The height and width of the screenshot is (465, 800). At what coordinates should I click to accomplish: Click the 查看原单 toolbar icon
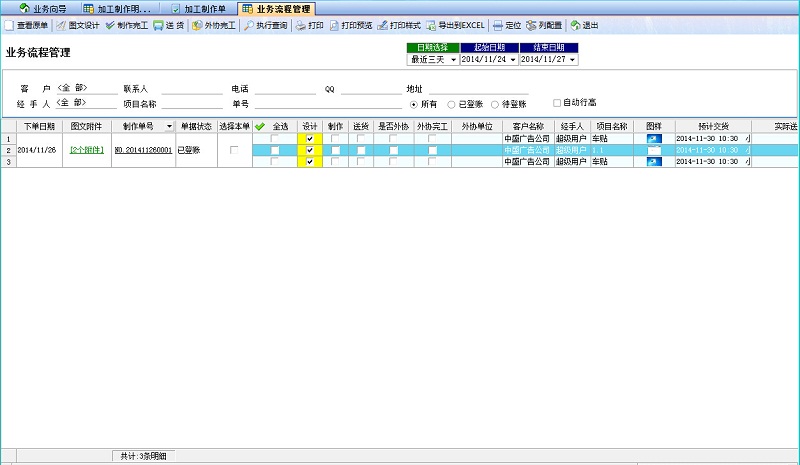pyautogui.click(x=10, y=25)
